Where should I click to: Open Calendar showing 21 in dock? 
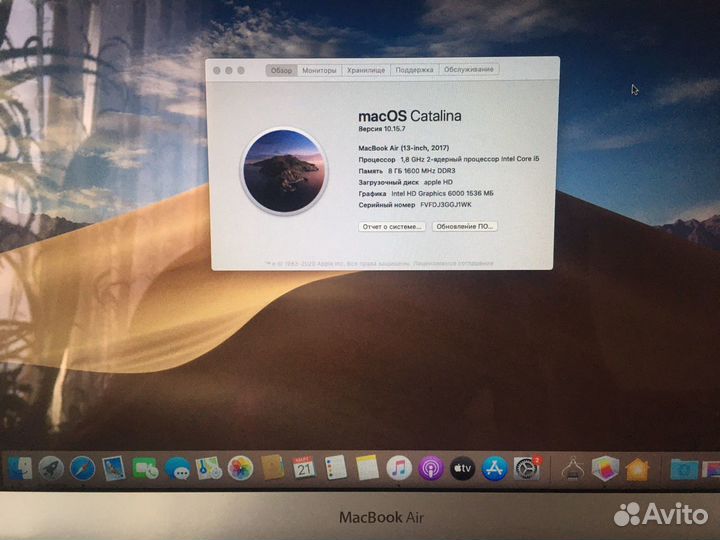click(304, 467)
